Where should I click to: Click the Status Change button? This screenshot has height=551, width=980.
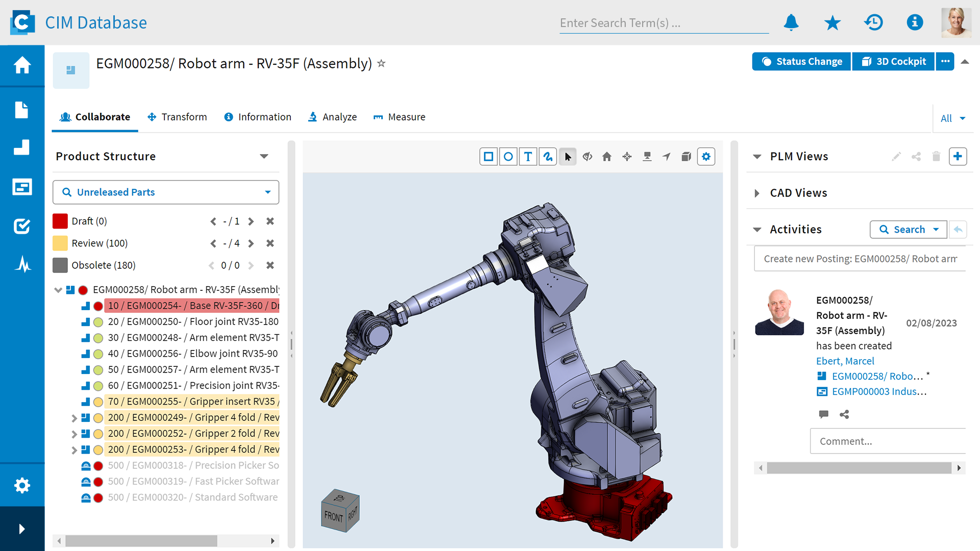tap(801, 61)
